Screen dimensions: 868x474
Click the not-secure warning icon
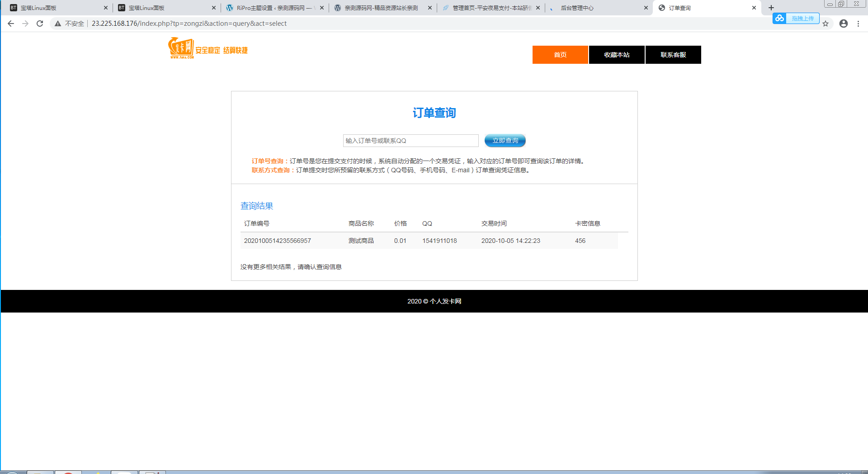58,24
